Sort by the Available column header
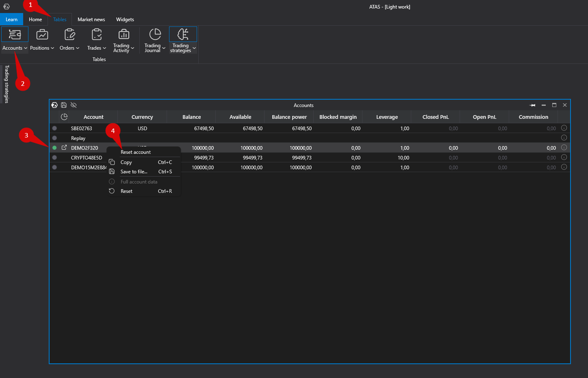The image size is (588, 378). [x=240, y=117]
